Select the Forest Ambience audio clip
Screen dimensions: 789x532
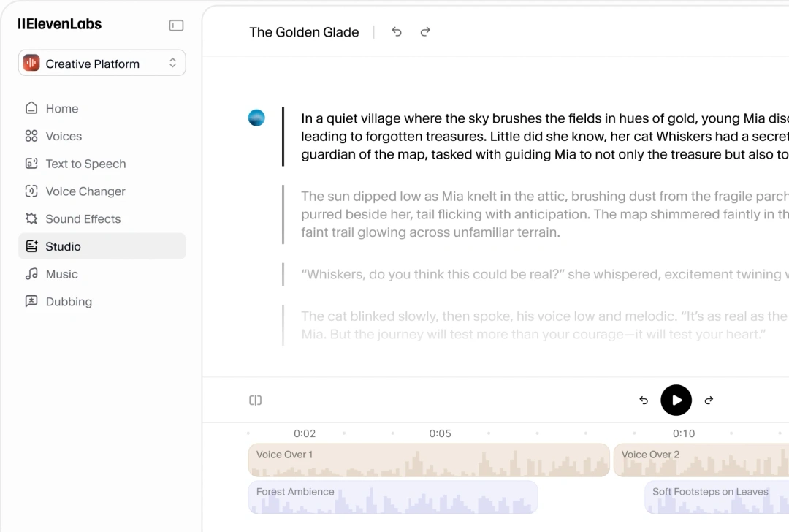pyautogui.click(x=393, y=498)
